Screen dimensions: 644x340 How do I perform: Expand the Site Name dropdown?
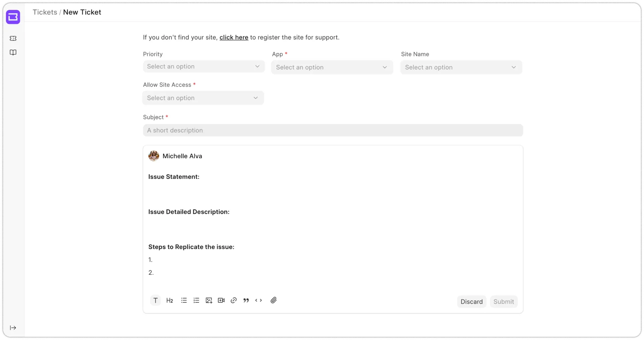[x=461, y=67]
